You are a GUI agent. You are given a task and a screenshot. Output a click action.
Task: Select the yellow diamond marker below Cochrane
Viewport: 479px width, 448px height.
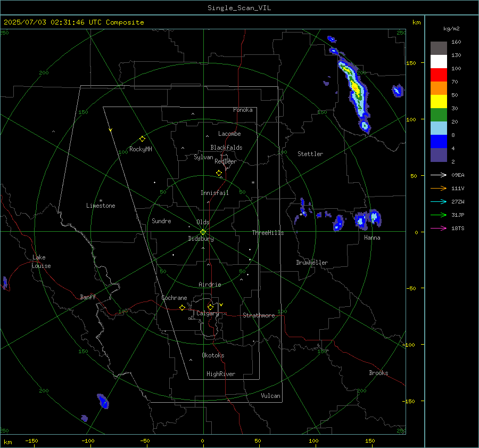[183, 308]
